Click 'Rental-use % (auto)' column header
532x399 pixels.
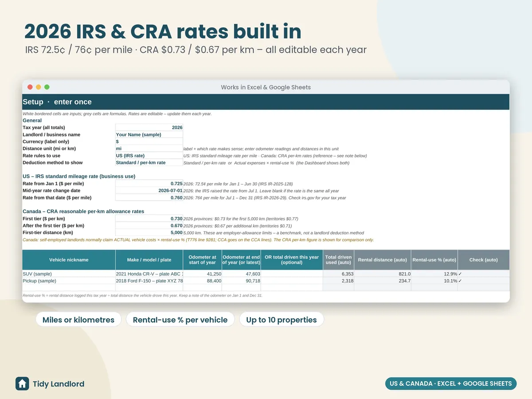click(x=434, y=260)
